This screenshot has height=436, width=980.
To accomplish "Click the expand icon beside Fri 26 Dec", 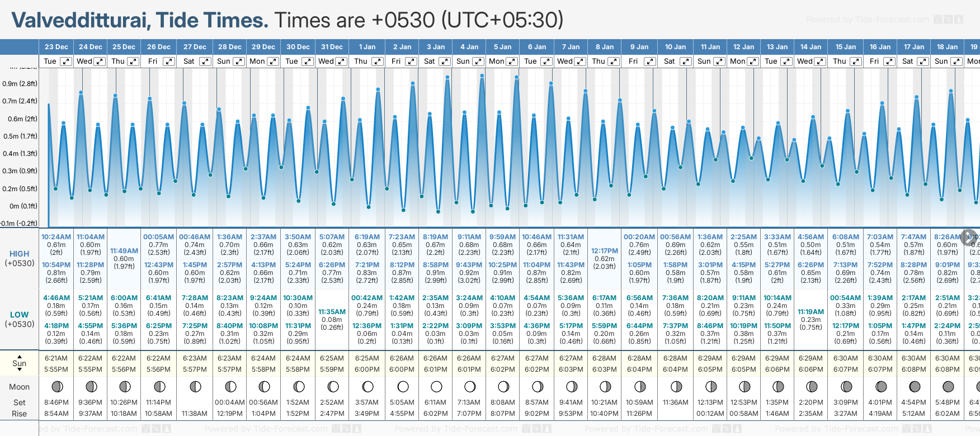I will tap(168, 61).
